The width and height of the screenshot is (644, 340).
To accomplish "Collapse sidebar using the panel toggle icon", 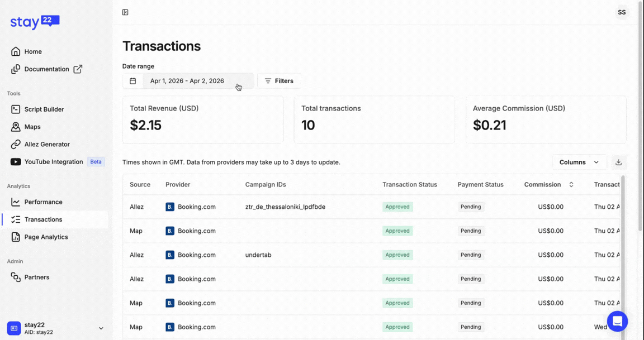I will click(125, 12).
